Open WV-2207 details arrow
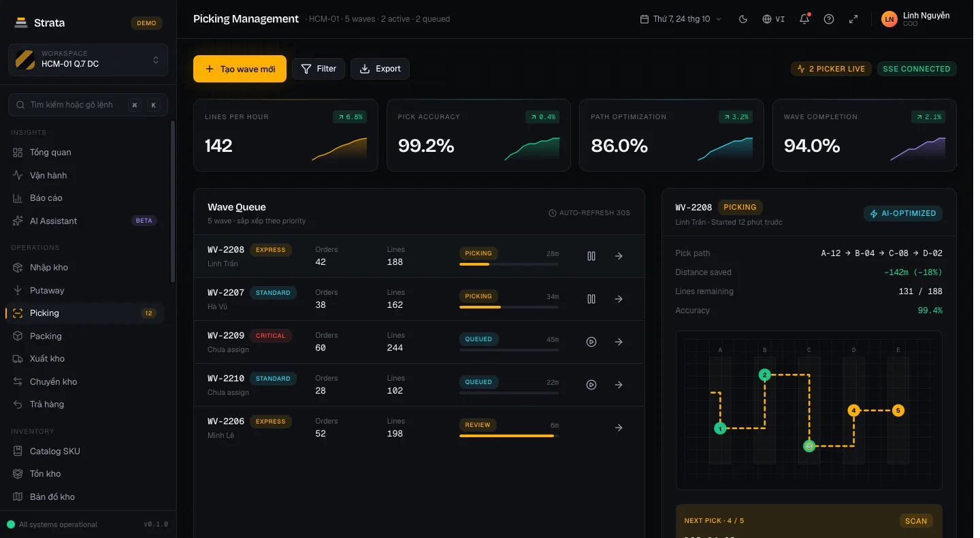 click(x=619, y=299)
